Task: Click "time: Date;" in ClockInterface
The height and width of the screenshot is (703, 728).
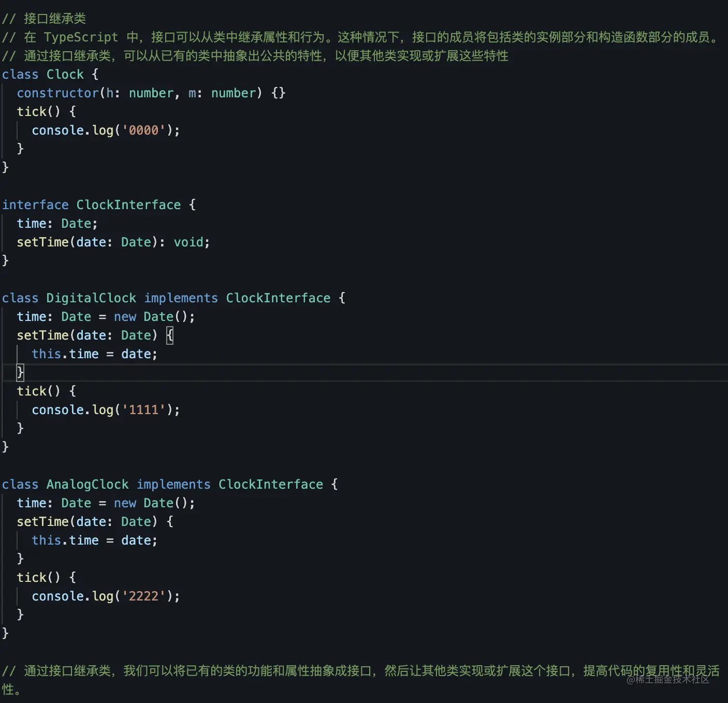Action: 57,224
